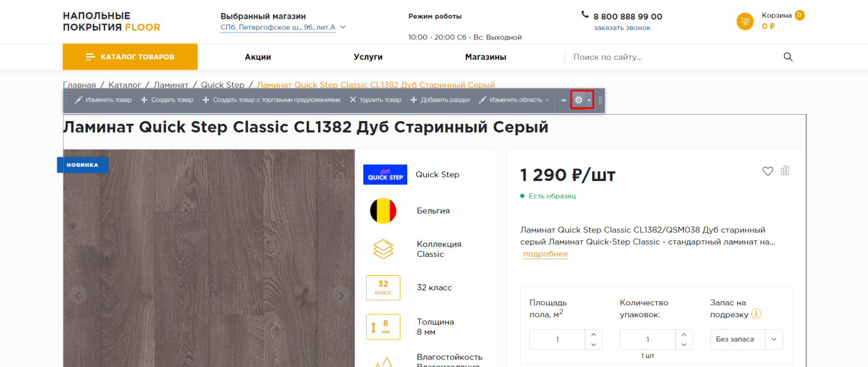Click the Есть образец status text
Image resolution: width=868 pixels, height=367 pixels.
[552, 196]
